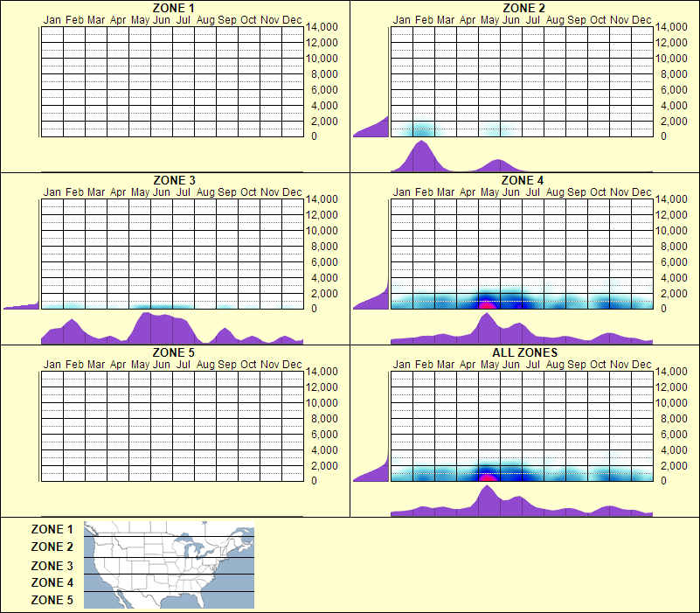Click the Apr label in ALL ZONES chart
The width and height of the screenshot is (700, 613).
click(468, 365)
